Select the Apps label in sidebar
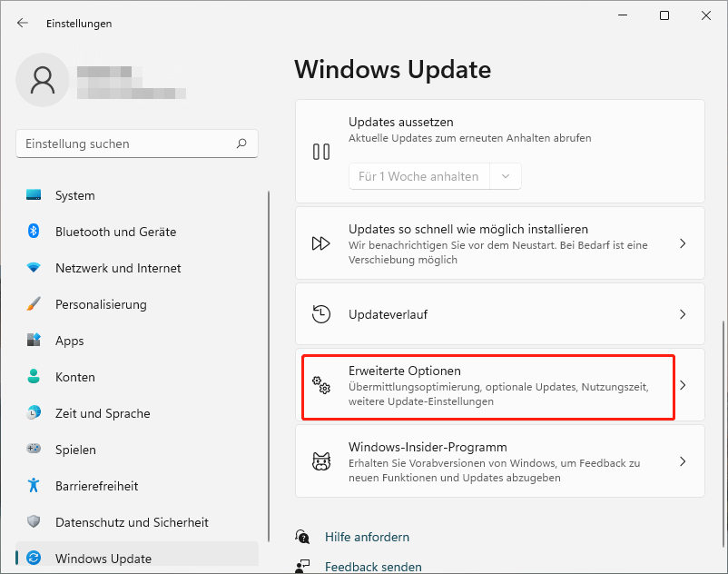The height and width of the screenshot is (574, 728). (70, 341)
